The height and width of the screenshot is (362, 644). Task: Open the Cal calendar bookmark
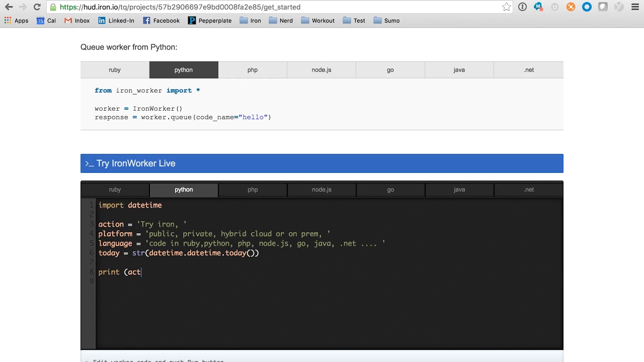coord(46,21)
